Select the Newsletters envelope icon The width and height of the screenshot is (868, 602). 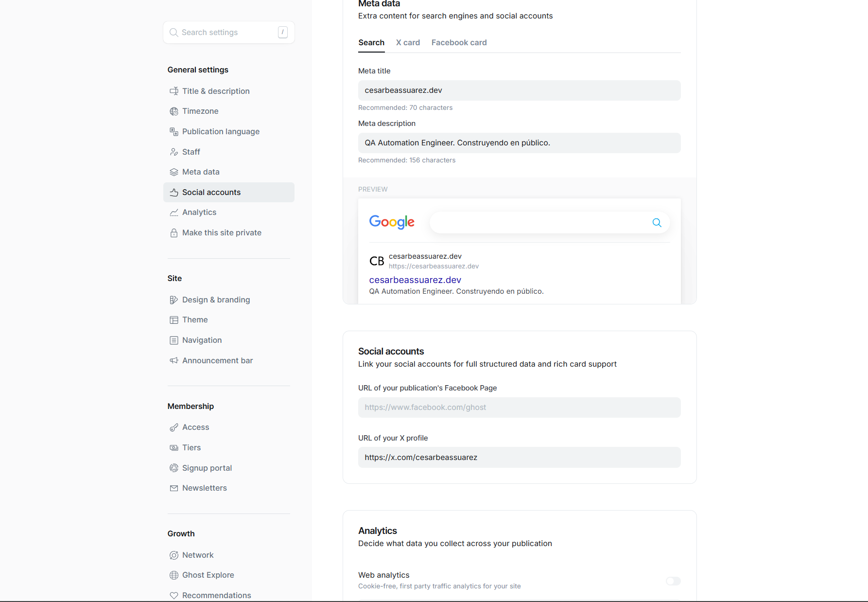(174, 488)
